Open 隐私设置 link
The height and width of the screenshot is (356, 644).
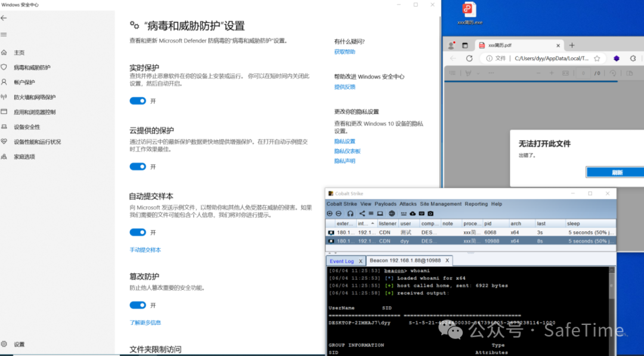tap(345, 141)
